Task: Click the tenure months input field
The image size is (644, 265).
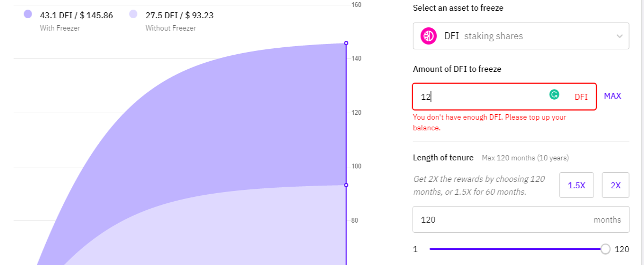Action: [521, 219]
